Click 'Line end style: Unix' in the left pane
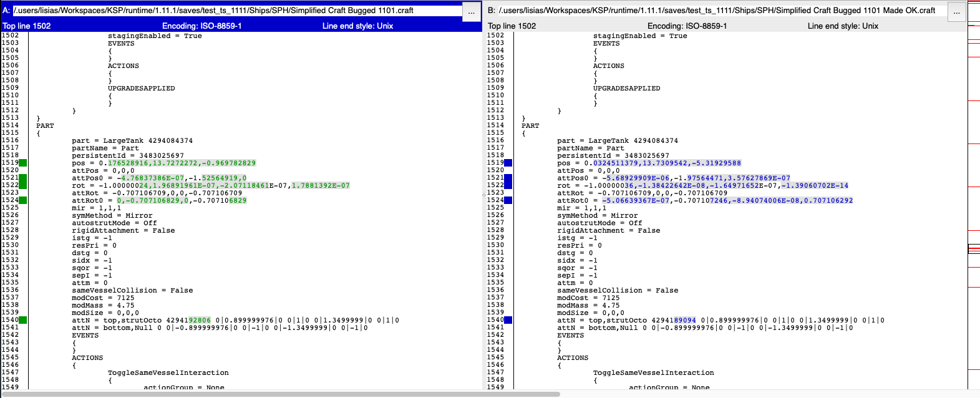The image size is (980, 398). [x=358, y=26]
